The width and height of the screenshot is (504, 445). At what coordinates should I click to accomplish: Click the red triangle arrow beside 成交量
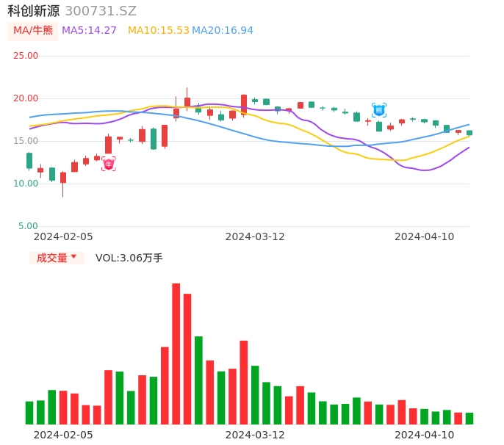pos(73,257)
